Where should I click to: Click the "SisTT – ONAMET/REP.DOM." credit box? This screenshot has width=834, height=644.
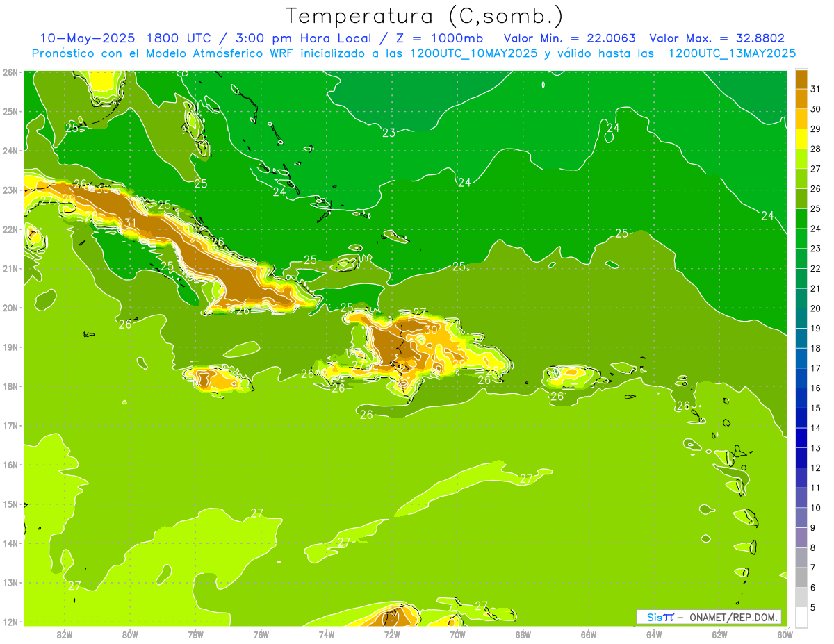709,617
